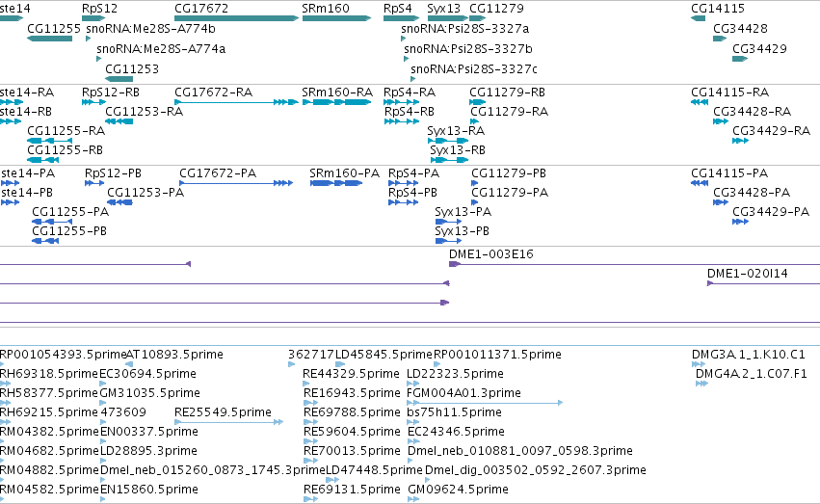This screenshot has height=504, width=820.
Task: Select protein CG11255-PB
Action: [x=45, y=241]
